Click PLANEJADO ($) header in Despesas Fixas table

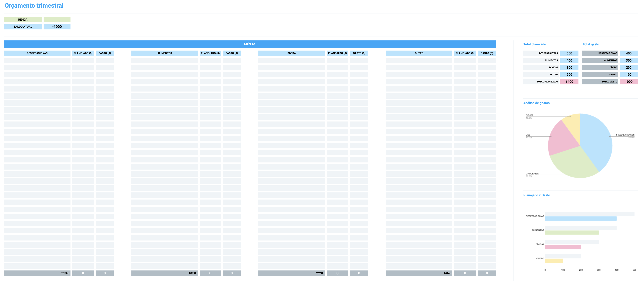(83, 53)
